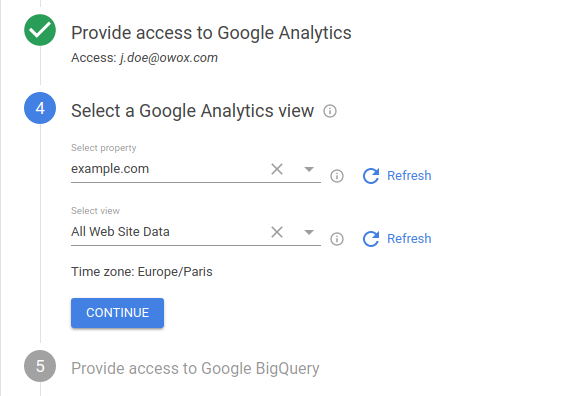Image resolution: width=570 pixels, height=396 pixels.
Task: Click the example.com property field
Action: tap(196, 169)
